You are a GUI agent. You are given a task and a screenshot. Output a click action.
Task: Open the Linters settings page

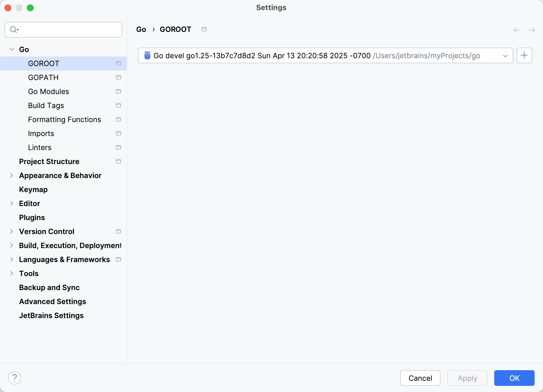(x=40, y=147)
